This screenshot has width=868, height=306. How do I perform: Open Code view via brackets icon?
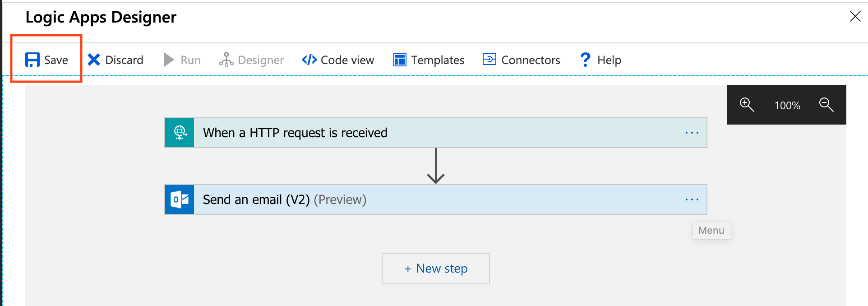(x=309, y=60)
